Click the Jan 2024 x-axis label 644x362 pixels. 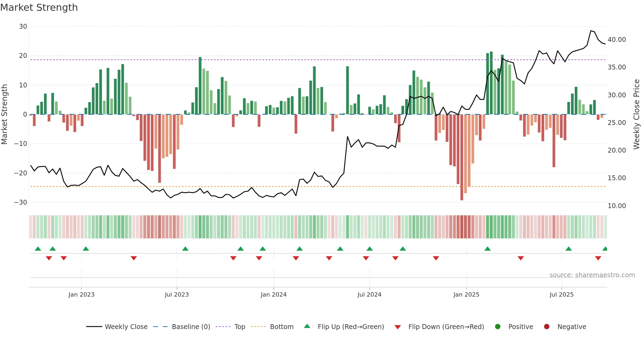(x=274, y=294)
